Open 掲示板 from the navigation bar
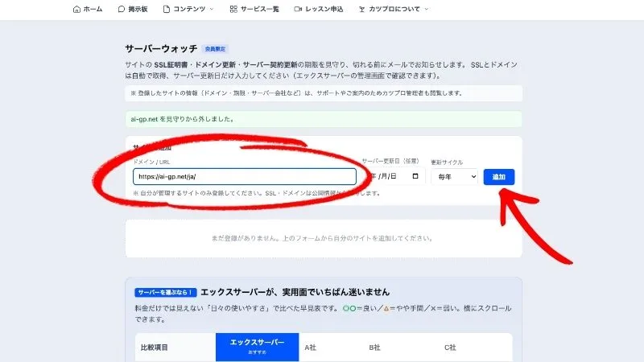This screenshot has width=644, height=362. tap(133, 9)
